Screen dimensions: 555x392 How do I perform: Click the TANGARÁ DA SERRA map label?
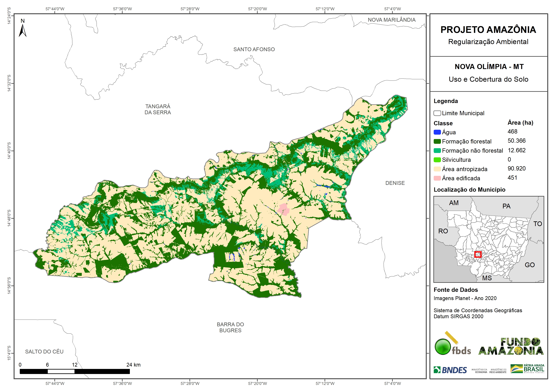tap(158, 109)
